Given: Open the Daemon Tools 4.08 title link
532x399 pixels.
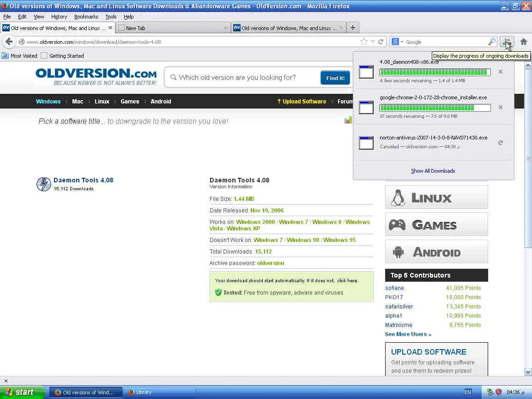Looking at the screenshot, I should click(84, 180).
